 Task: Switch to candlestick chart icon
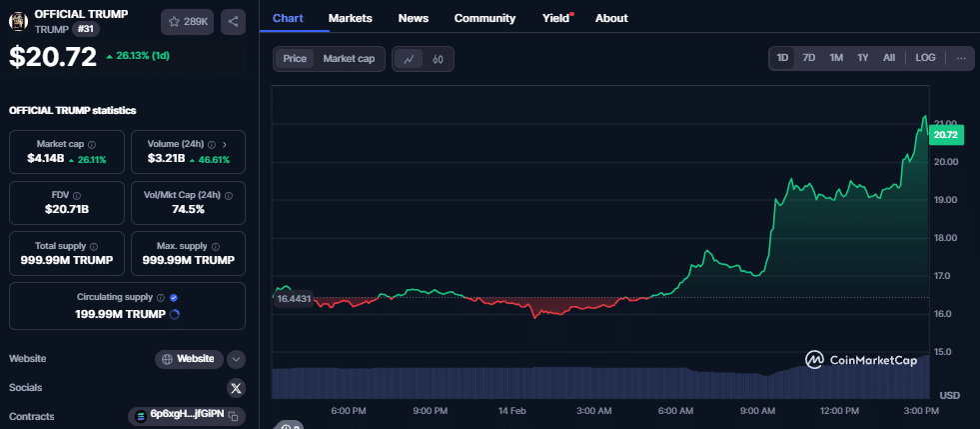click(x=438, y=59)
